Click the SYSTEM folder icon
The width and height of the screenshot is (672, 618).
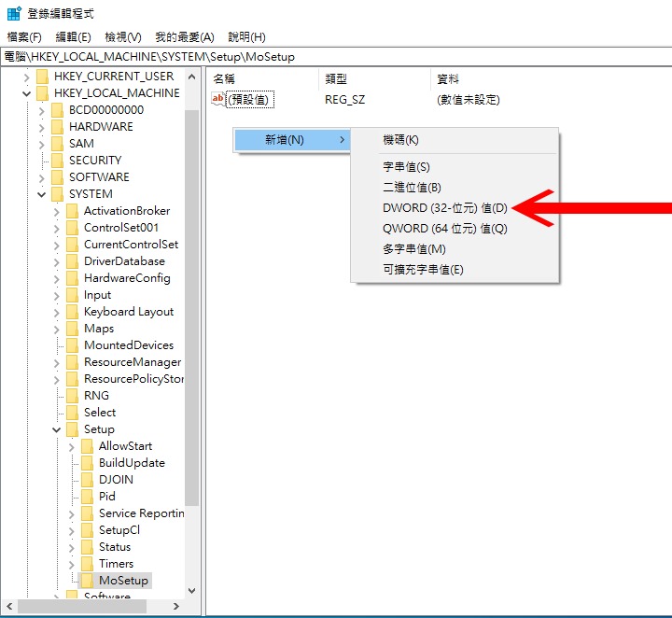pos(57,194)
